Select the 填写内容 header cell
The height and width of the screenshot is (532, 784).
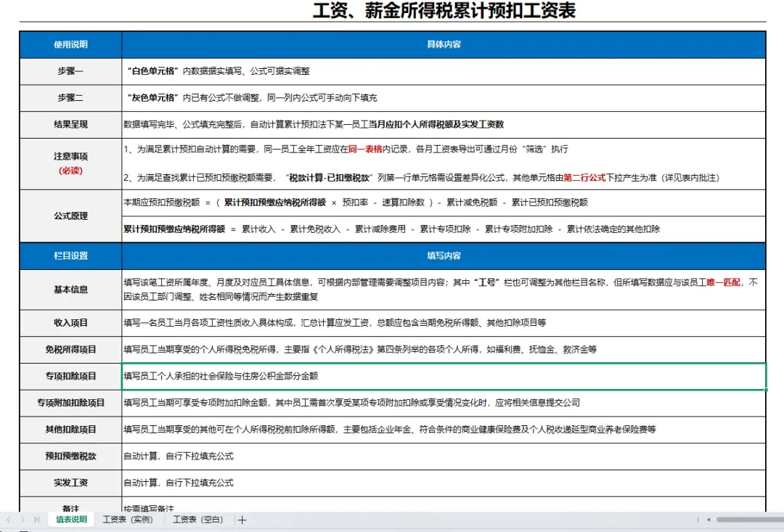[444, 256]
